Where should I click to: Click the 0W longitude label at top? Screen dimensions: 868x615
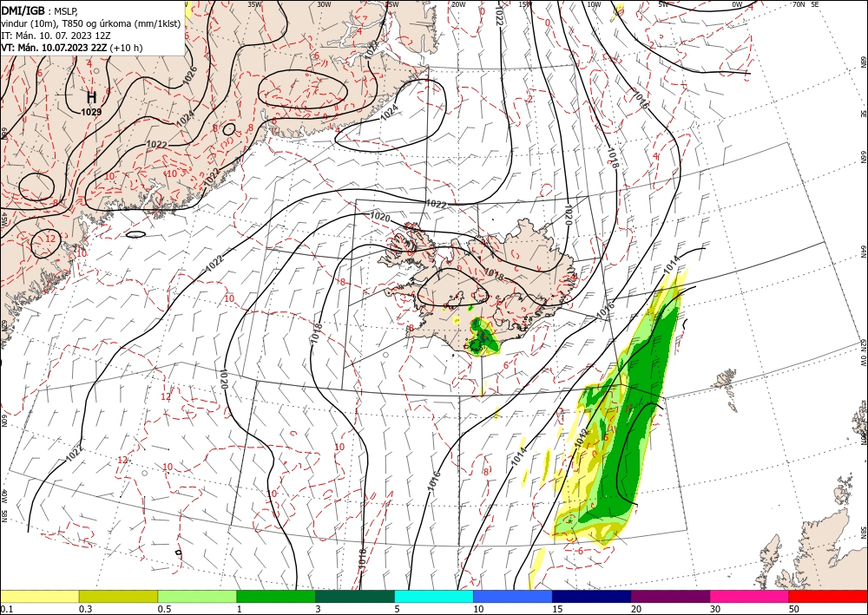tap(737, 4)
